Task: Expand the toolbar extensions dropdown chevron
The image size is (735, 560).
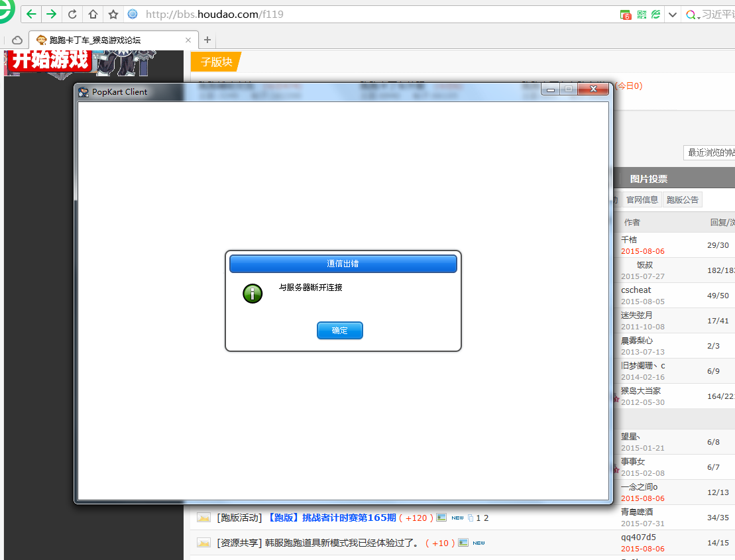Action: [673, 15]
